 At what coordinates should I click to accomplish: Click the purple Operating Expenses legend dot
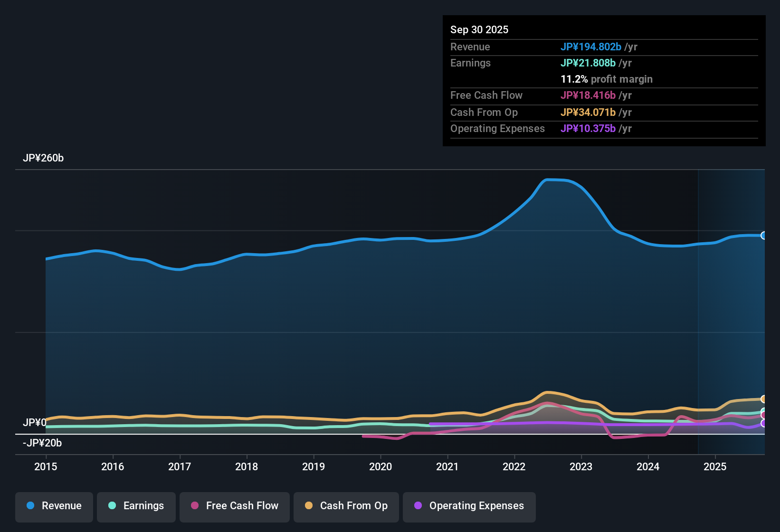418,506
